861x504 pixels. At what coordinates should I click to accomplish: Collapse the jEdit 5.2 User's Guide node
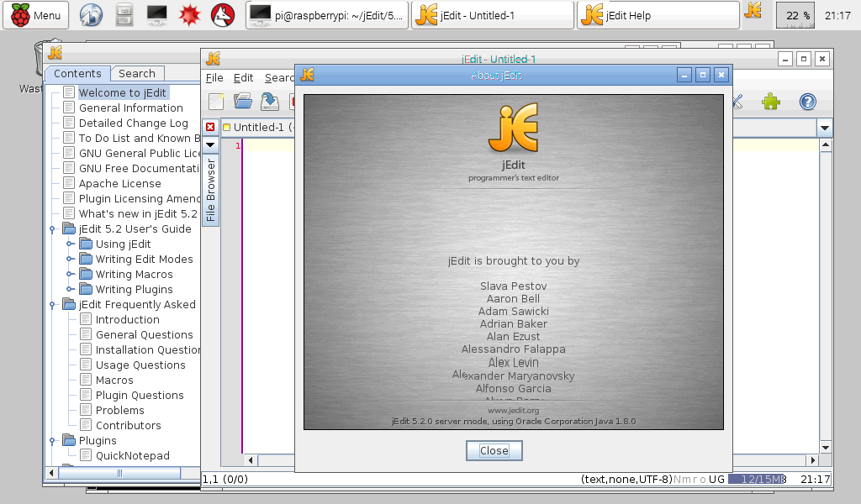point(52,229)
